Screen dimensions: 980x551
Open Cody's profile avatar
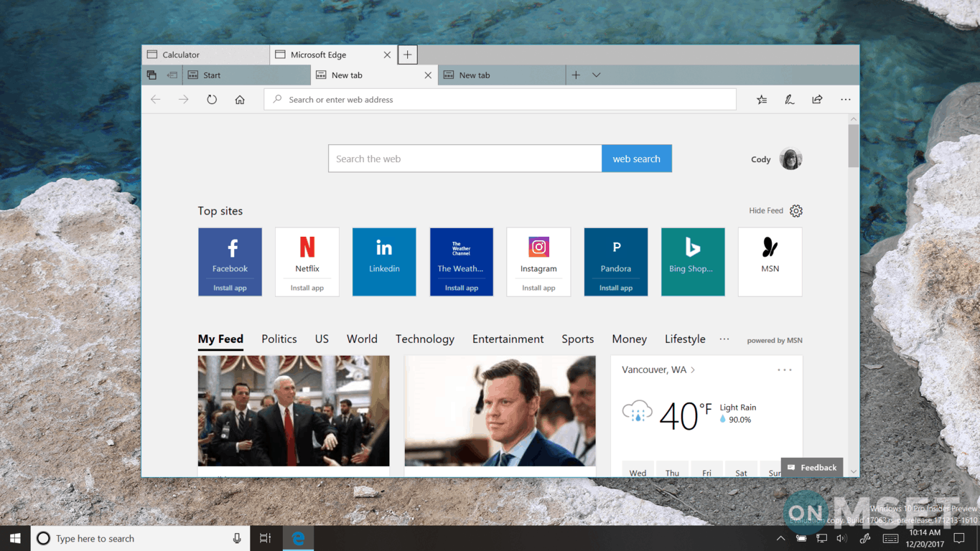point(790,159)
